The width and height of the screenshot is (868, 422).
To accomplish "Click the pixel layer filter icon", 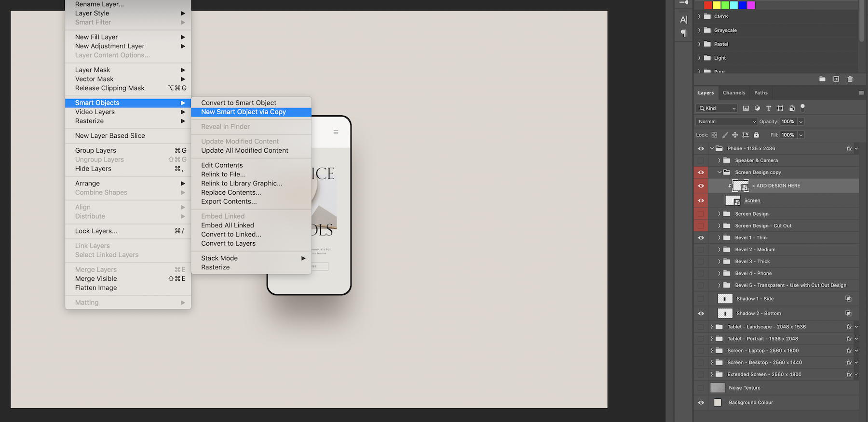I will click(746, 108).
